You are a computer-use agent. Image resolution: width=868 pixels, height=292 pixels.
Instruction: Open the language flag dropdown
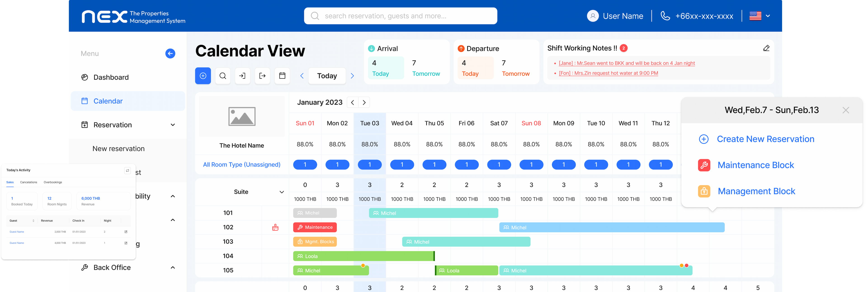[759, 16]
